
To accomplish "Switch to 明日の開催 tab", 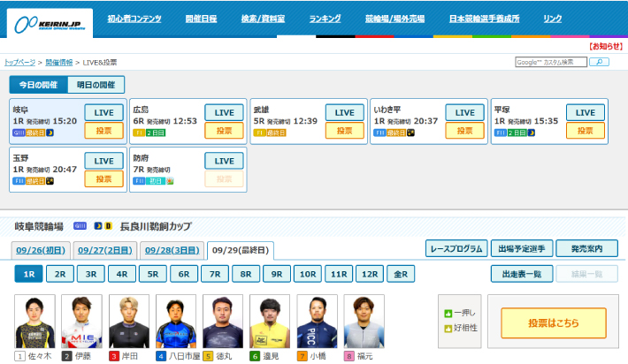I will click(96, 85).
